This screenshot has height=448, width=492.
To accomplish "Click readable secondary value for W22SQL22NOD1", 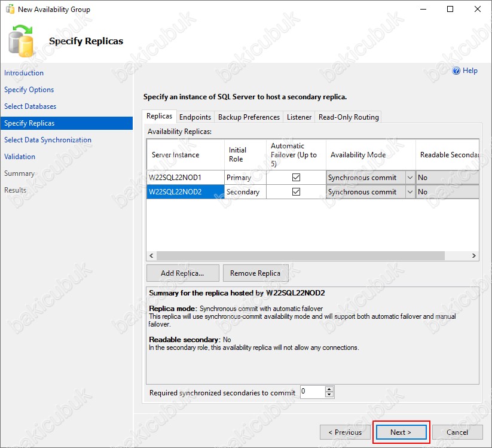I will pyautogui.click(x=447, y=178).
